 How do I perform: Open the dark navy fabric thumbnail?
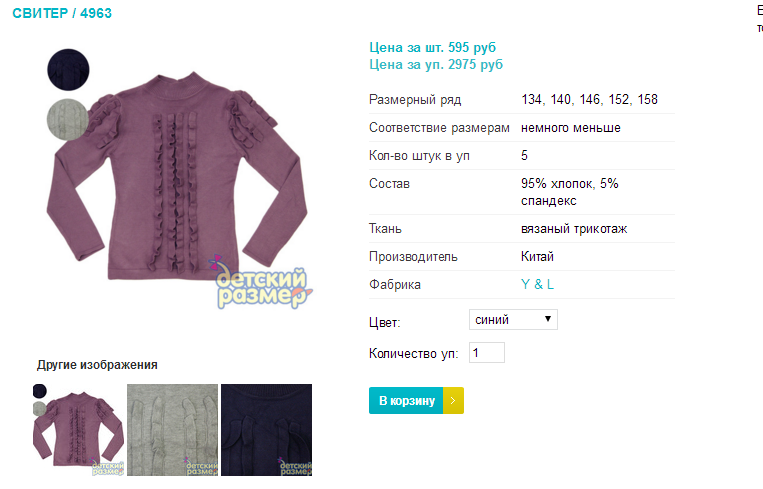coord(267,430)
